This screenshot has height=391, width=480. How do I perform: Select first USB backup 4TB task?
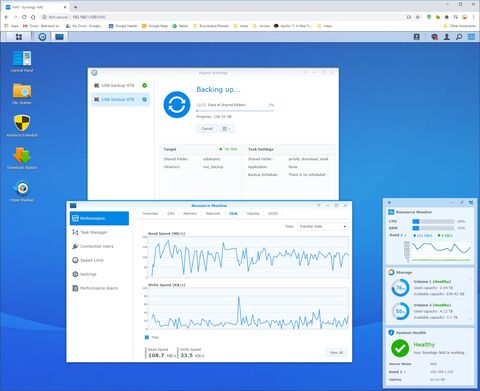[120, 86]
